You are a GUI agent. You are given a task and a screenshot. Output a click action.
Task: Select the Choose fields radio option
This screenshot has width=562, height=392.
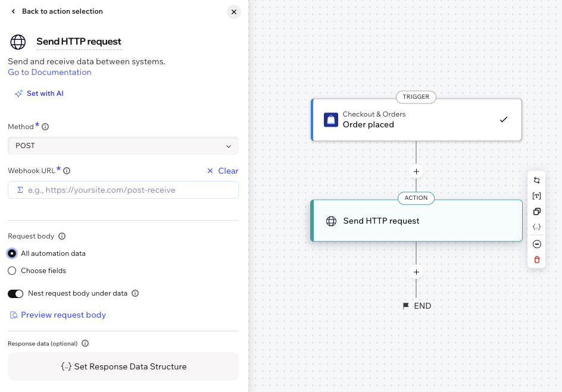click(x=12, y=271)
